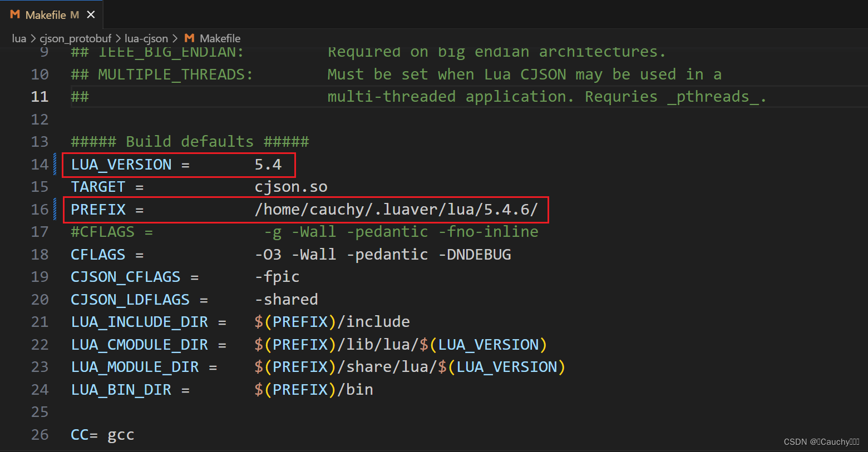
Task: Open the lua-cjson breadcrumb folder
Action: coord(146,38)
